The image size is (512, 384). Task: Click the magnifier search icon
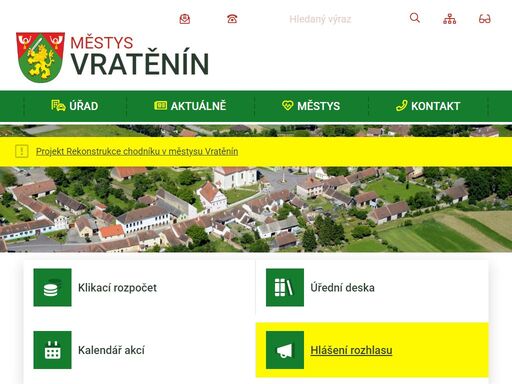click(415, 18)
